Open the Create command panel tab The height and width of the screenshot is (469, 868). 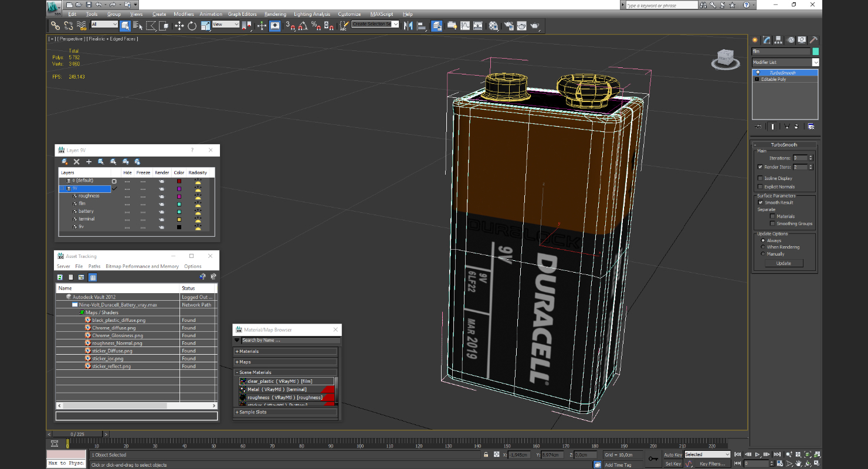tap(755, 40)
